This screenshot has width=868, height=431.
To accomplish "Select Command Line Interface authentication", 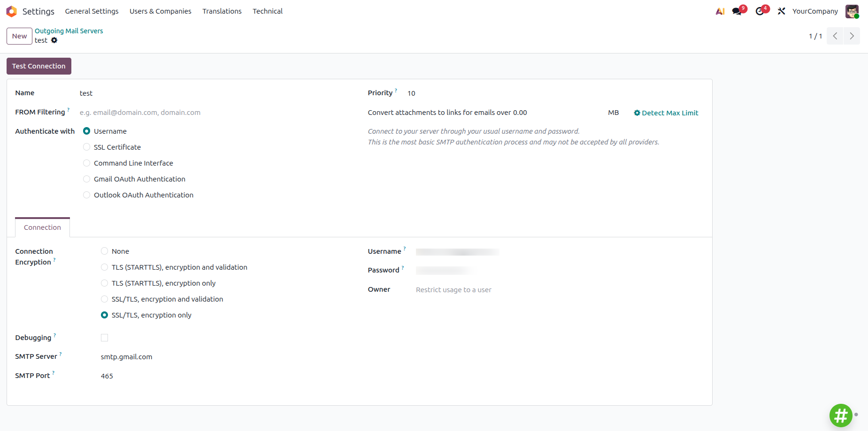I will tap(86, 163).
